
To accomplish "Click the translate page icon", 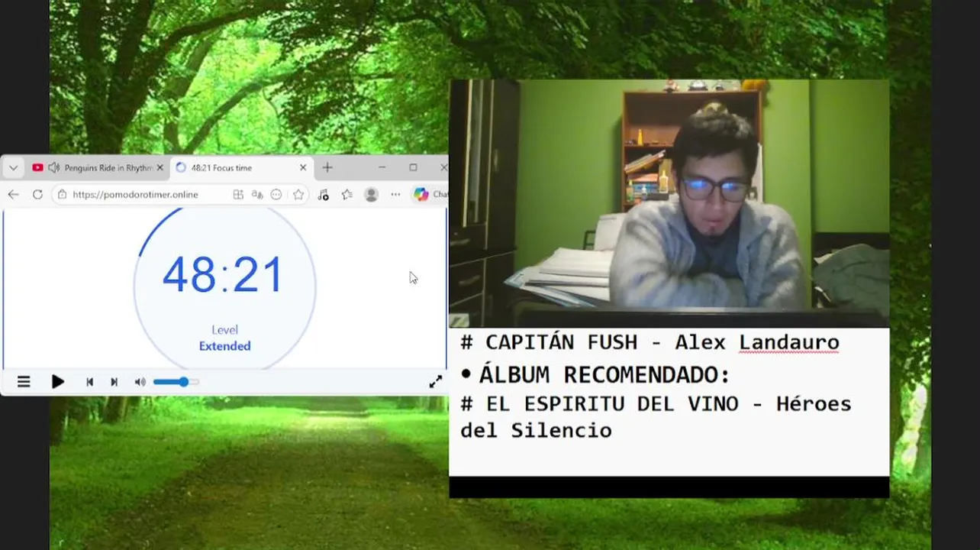I will [x=257, y=195].
